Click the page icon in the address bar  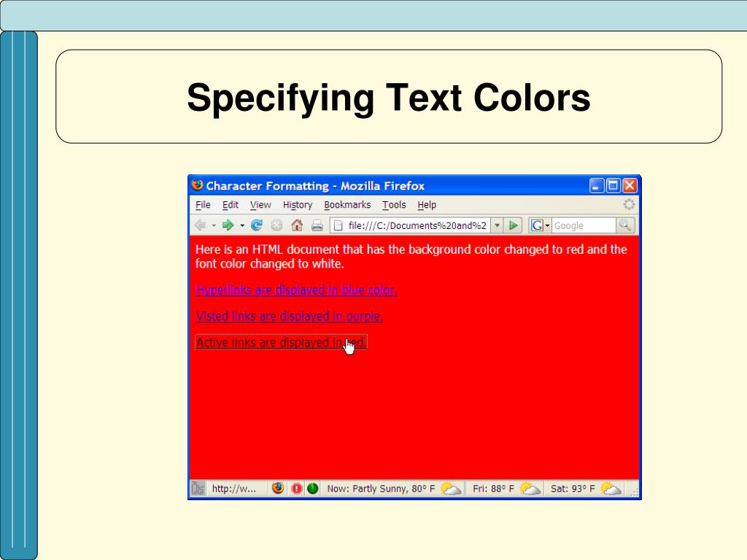[338, 225]
